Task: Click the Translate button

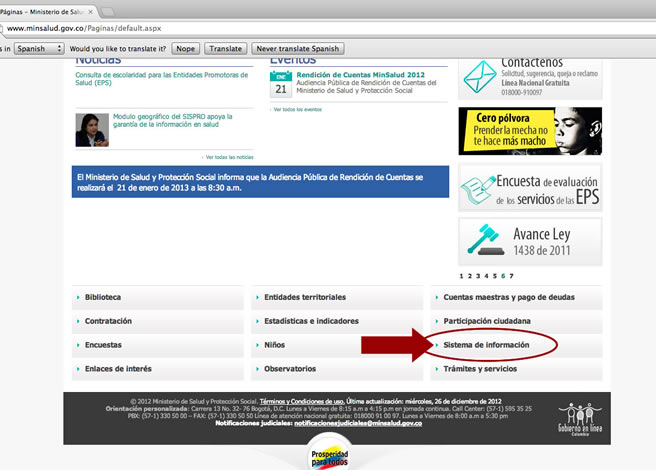Action: tap(226, 49)
